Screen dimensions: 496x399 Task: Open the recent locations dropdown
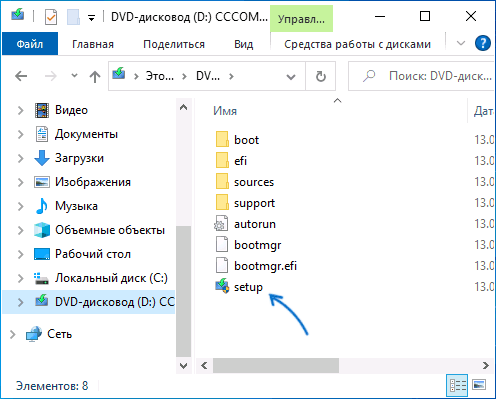(74, 76)
